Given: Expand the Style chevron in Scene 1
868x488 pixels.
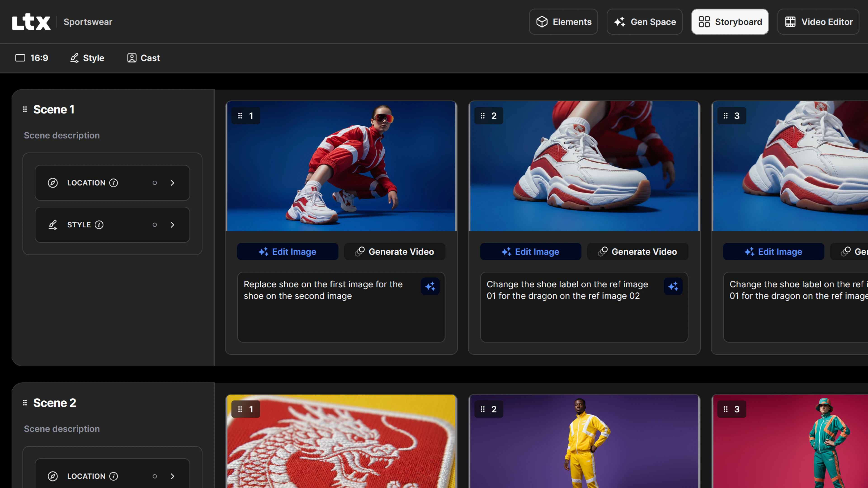Looking at the screenshot, I should click(172, 225).
